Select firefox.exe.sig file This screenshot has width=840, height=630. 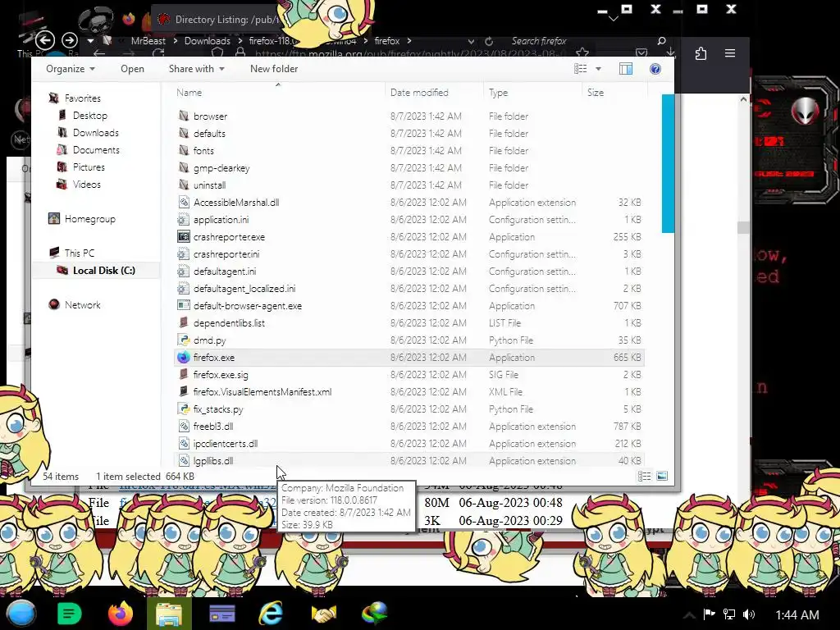click(x=220, y=374)
